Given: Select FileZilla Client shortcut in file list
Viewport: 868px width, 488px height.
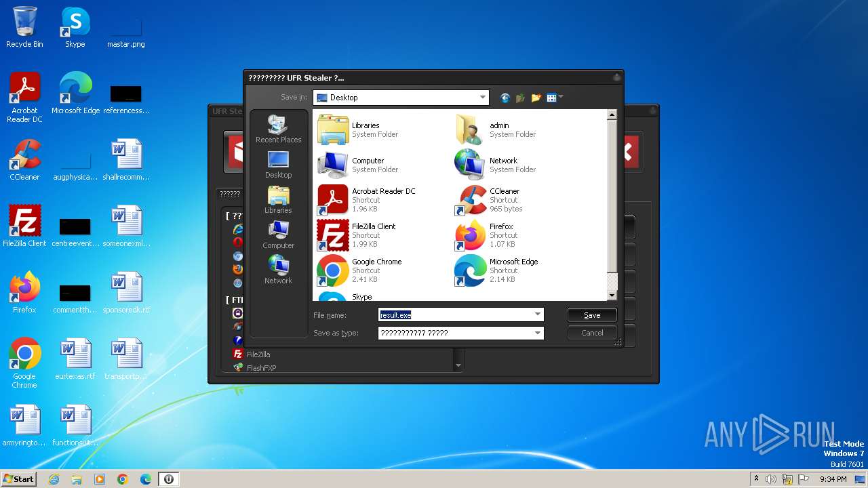Looking at the screenshot, I should 357,235.
